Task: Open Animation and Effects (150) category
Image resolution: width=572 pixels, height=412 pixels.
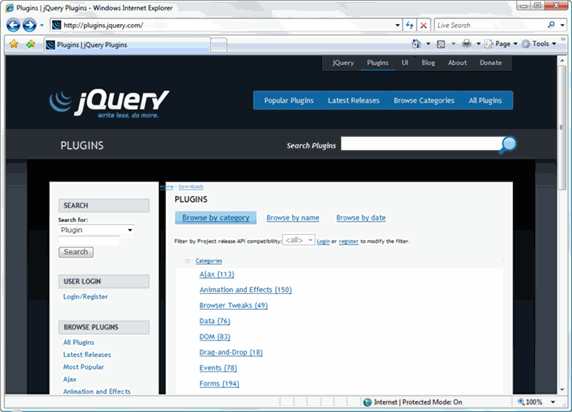Action: click(x=246, y=290)
